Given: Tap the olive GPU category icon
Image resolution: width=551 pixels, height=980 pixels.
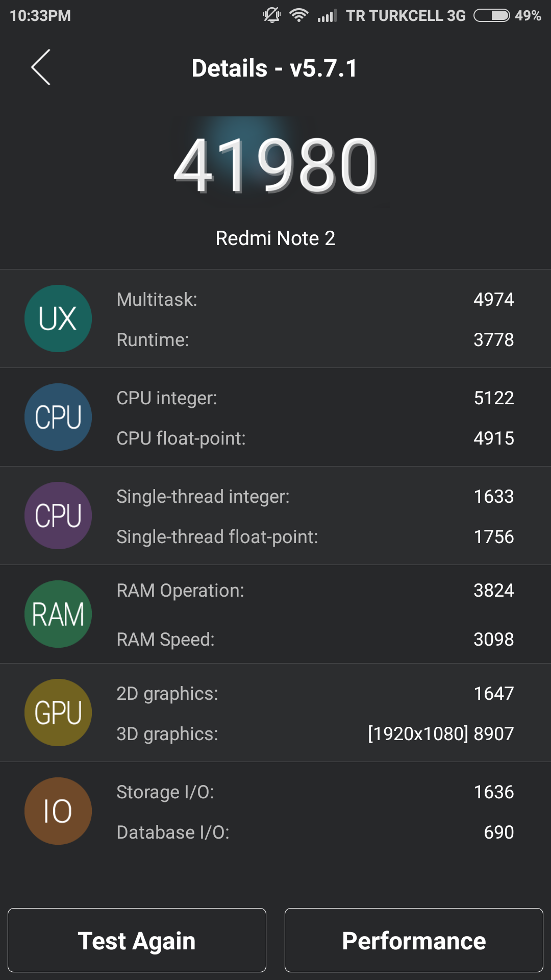Looking at the screenshot, I should pyautogui.click(x=58, y=713).
